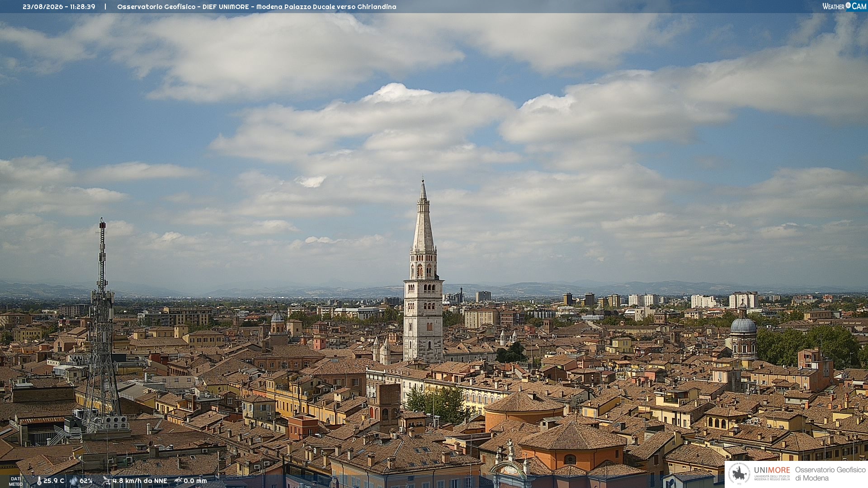Click the humidity water drops icon
The image size is (868, 488).
click(x=74, y=481)
